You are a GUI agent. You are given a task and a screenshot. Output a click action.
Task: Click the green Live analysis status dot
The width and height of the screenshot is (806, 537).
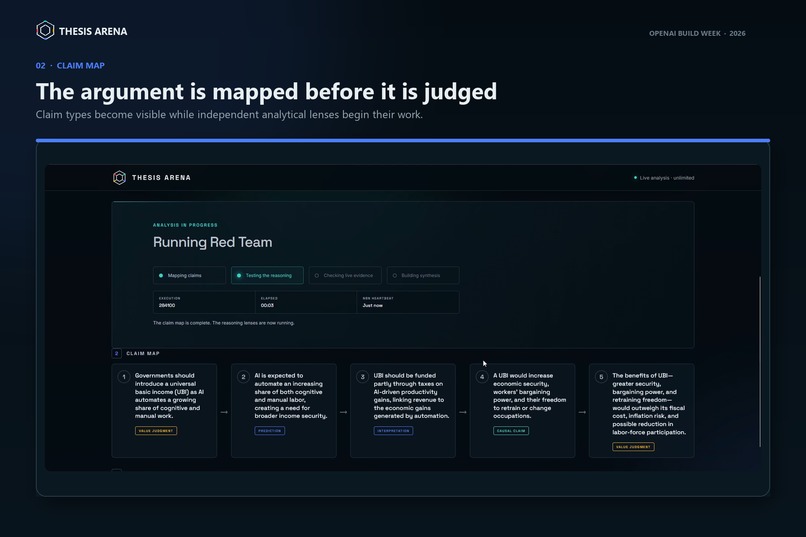point(635,178)
